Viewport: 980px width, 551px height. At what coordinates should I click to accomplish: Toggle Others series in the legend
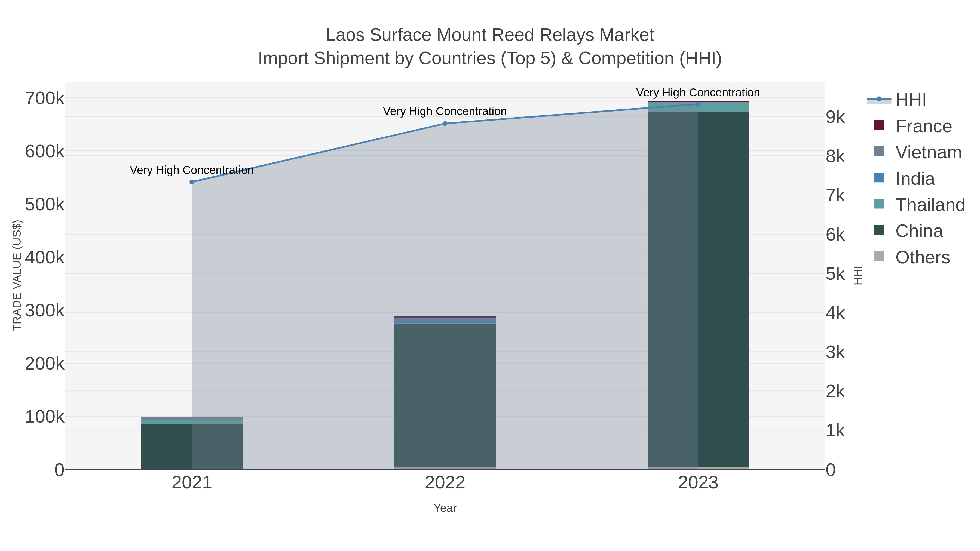[x=912, y=257]
